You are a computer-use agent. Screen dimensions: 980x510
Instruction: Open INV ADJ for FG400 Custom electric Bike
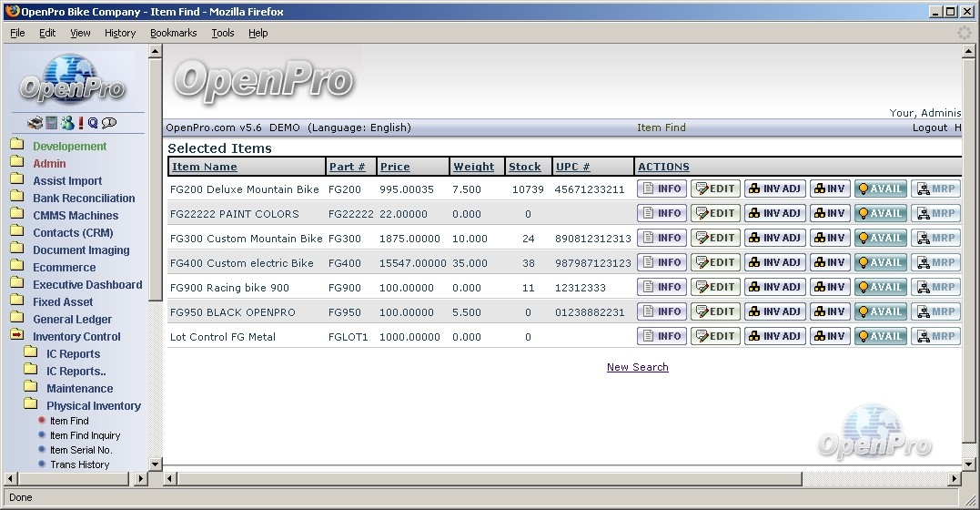(774, 262)
